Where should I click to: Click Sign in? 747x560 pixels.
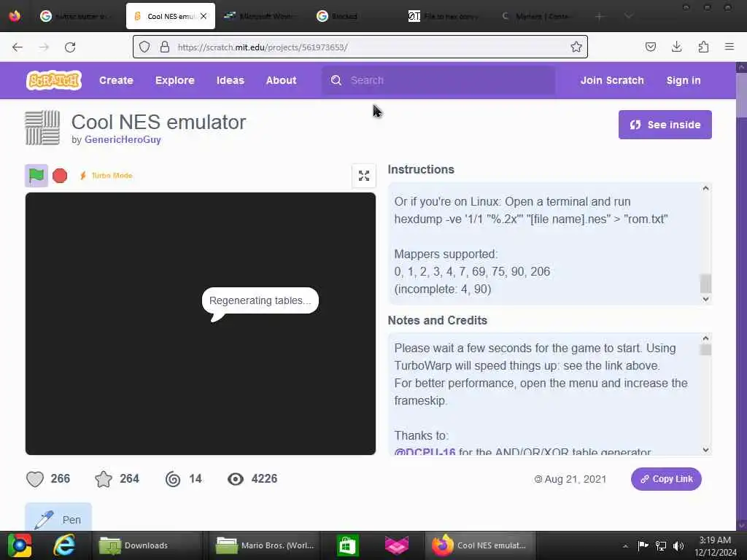point(684,80)
